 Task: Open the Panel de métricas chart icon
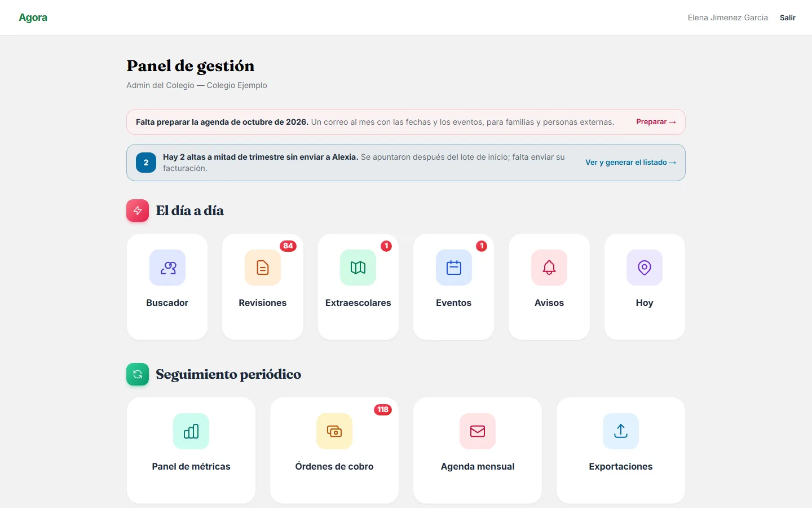191,431
